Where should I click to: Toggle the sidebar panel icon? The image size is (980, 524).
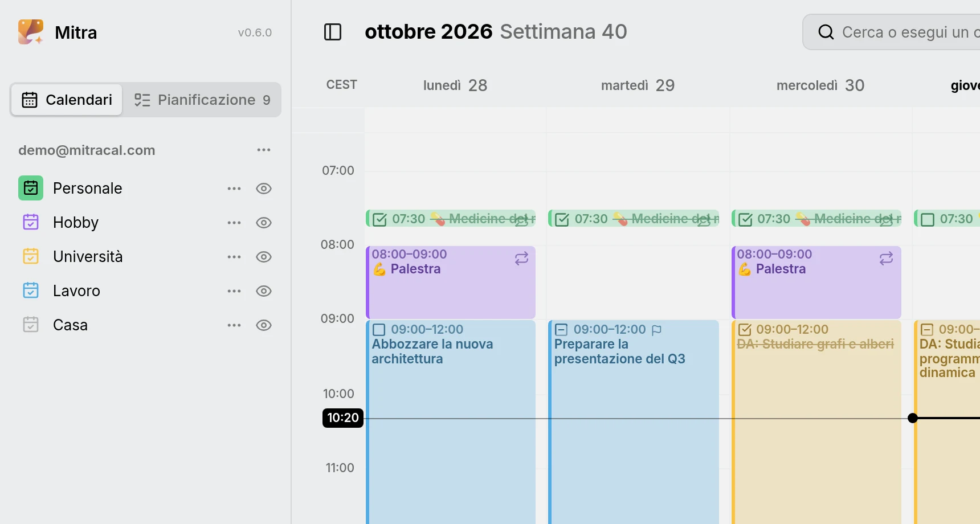click(x=333, y=32)
